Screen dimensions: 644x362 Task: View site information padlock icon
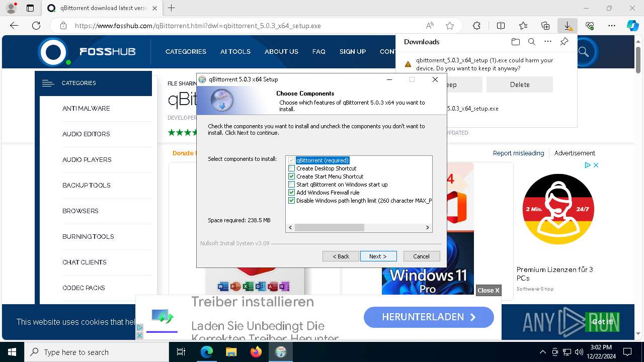[63, 26]
